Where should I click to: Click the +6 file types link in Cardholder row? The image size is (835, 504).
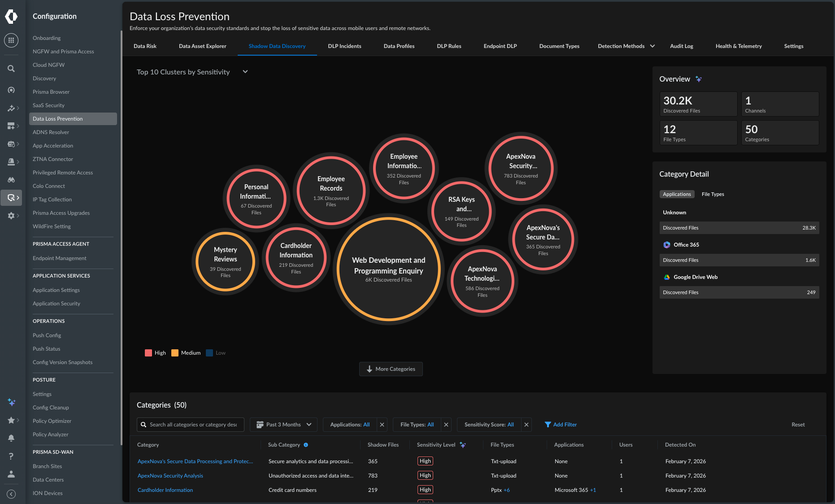[x=507, y=490]
